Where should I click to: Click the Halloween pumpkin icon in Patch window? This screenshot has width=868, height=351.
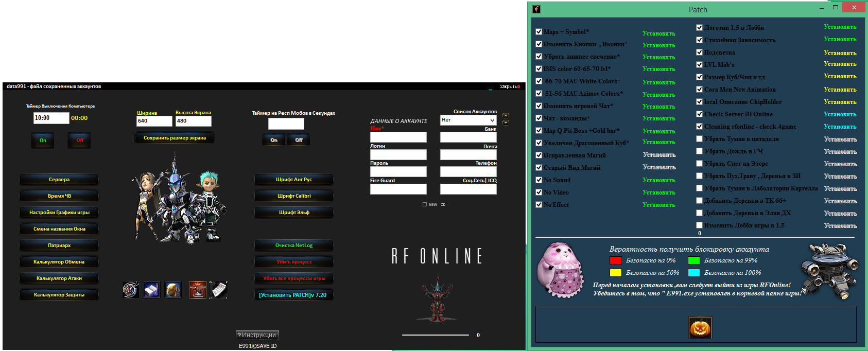coord(700,327)
